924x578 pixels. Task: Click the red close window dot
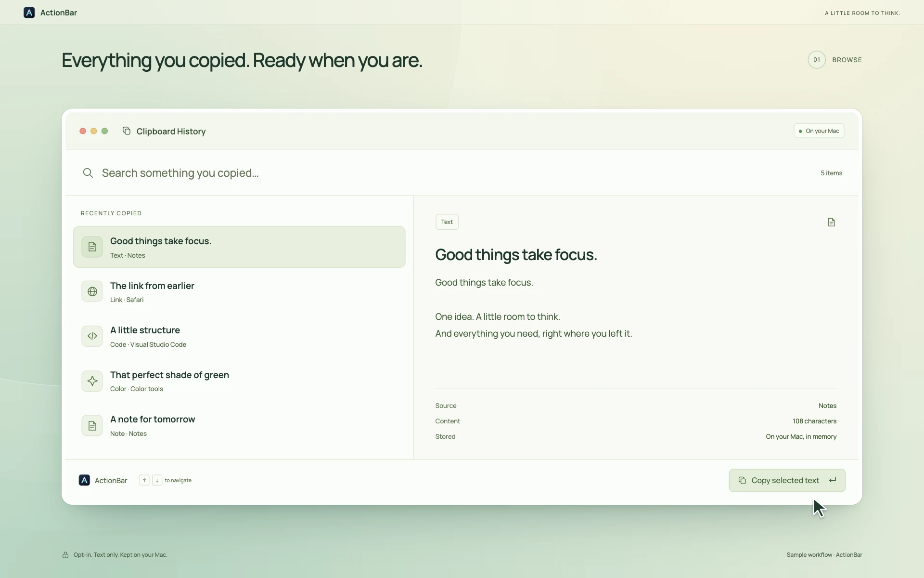tap(83, 131)
